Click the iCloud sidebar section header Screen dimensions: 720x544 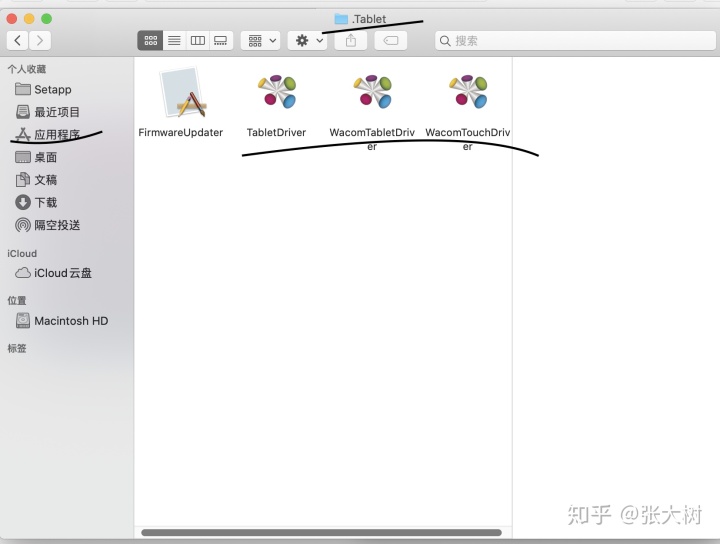coord(22,253)
